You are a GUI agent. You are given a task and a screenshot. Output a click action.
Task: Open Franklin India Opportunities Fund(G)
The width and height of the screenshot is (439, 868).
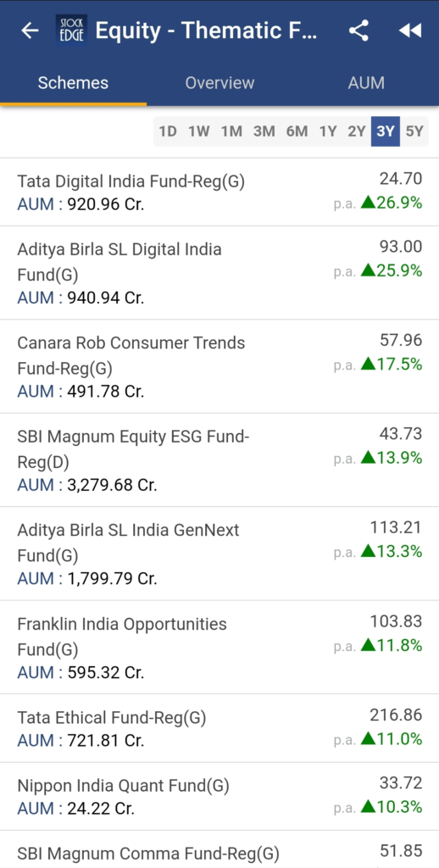pos(219,647)
